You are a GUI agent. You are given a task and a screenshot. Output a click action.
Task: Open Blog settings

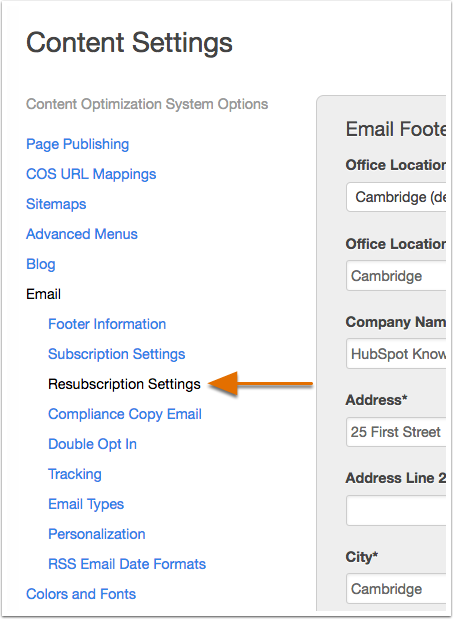41,264
